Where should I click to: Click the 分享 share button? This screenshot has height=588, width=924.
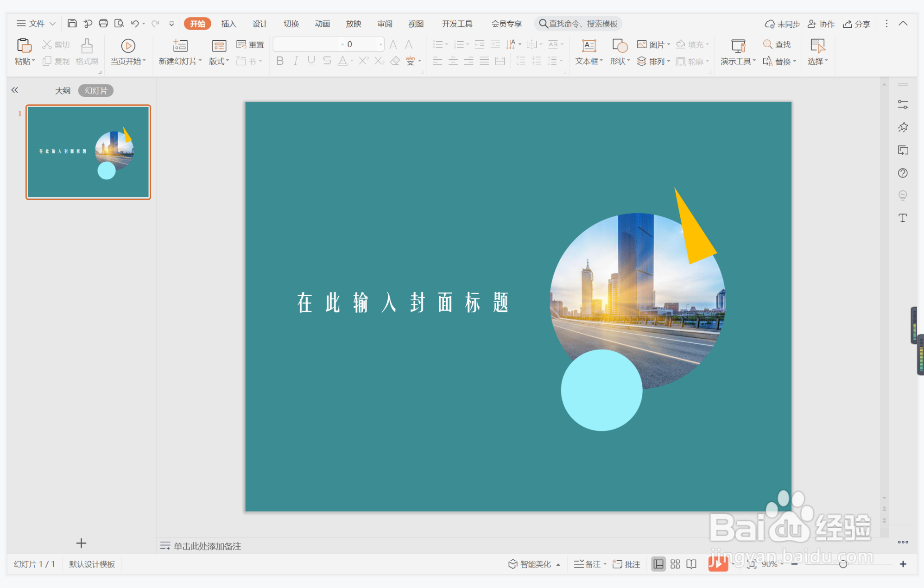click(x=856, y=24)
